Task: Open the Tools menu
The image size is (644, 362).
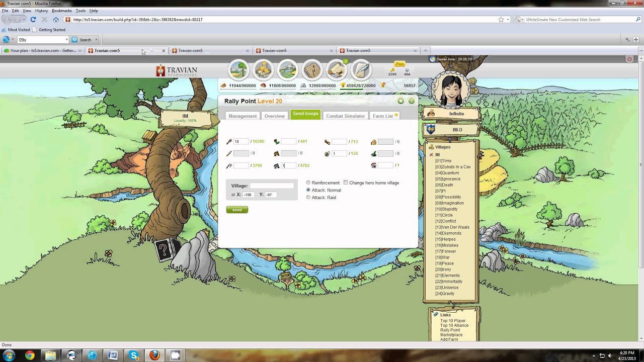Action: click(80, 11)
